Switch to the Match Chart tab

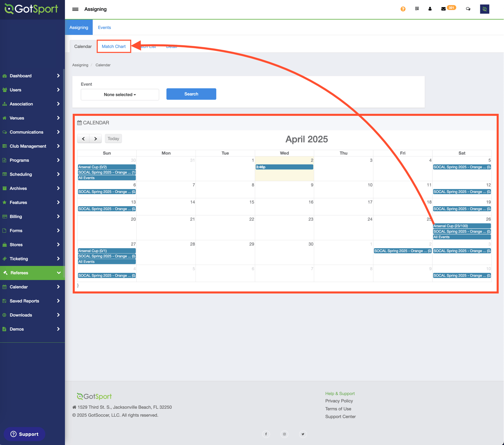[114, 46]
